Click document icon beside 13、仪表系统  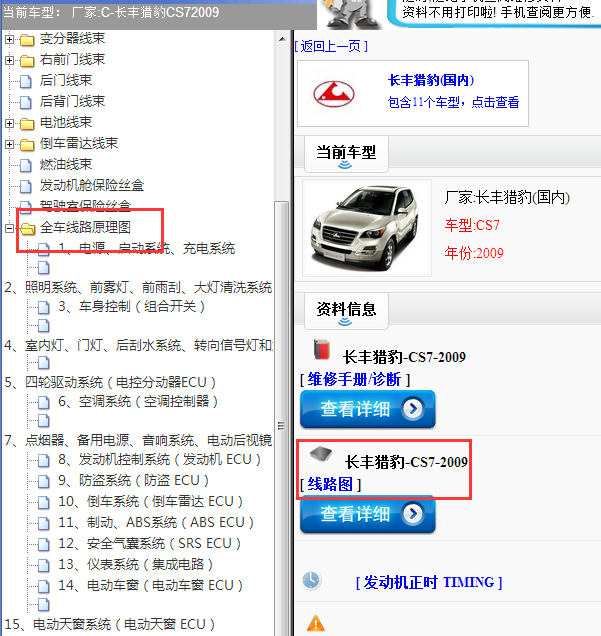(43, 565)
